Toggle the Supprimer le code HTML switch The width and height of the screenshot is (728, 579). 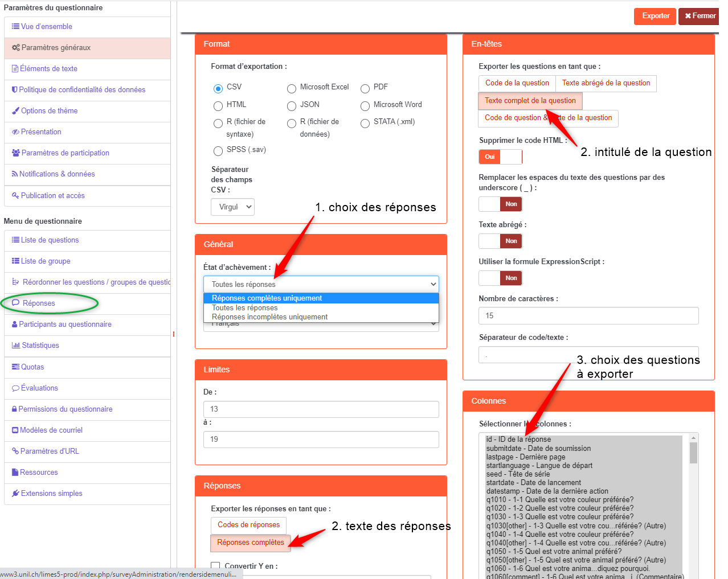(500, 157)
